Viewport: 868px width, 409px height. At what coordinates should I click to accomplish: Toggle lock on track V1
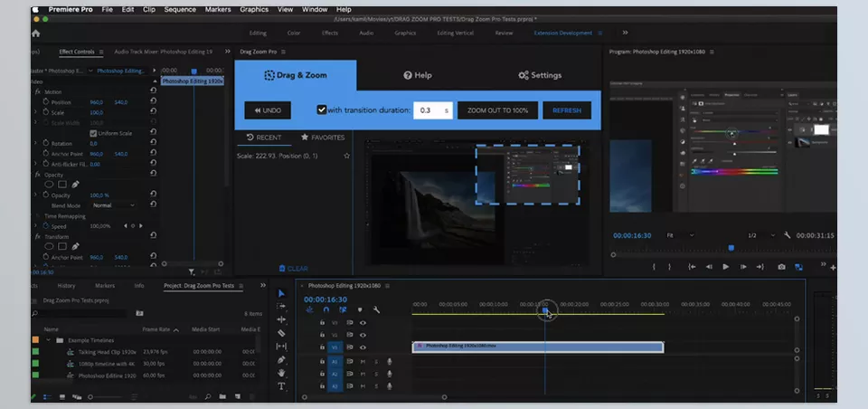[322, 347]
